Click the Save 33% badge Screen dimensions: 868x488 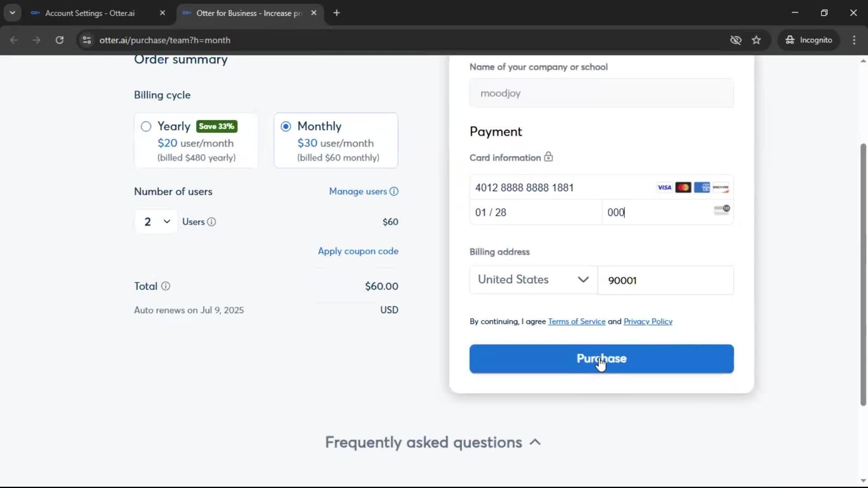217,127
